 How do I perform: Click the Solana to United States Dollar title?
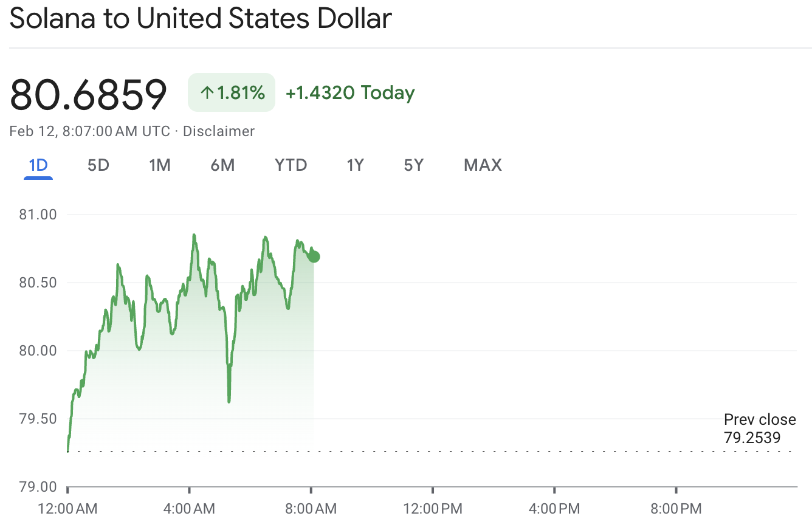point(201,19)
